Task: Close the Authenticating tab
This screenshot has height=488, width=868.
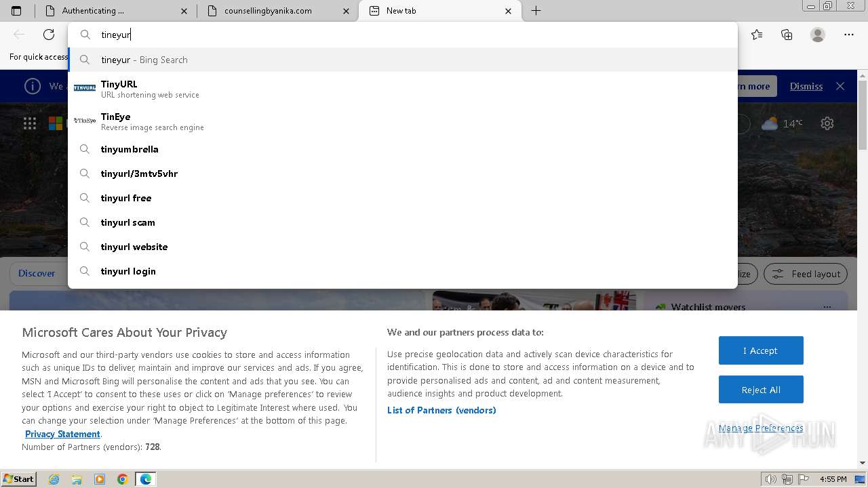Action: [x=184, y=11]
